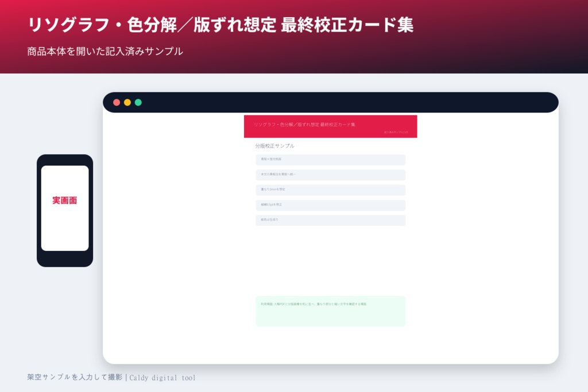Select the field about 本文の黒相当を青版へ統一
Screen dimensions: 588x392
330,175
